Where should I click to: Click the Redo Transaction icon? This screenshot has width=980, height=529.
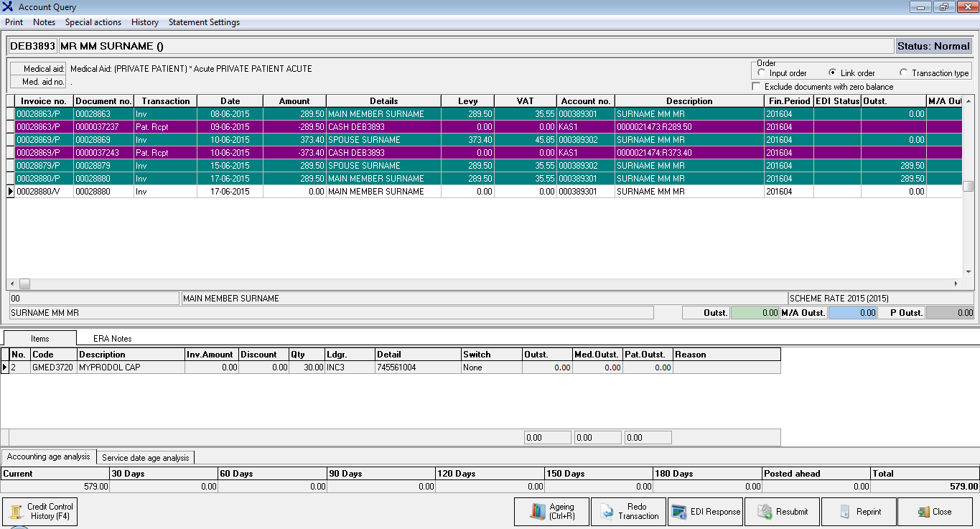pos(607,512)
